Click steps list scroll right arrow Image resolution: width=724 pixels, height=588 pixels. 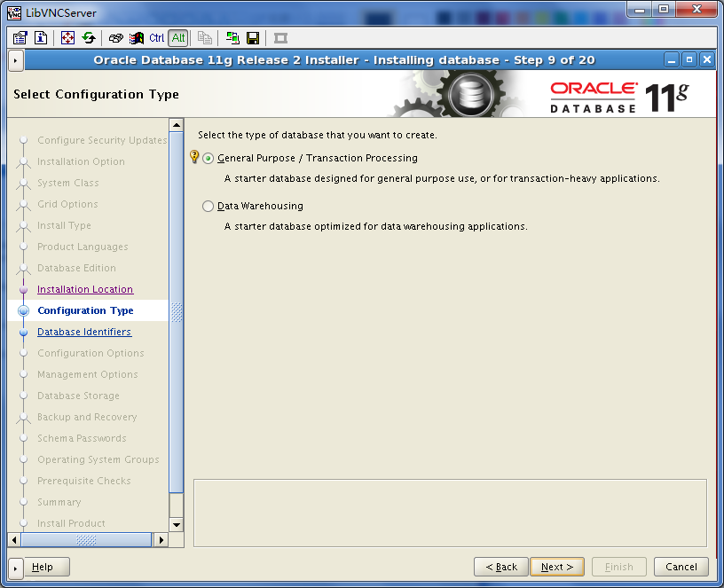click(x=161, y=539)
